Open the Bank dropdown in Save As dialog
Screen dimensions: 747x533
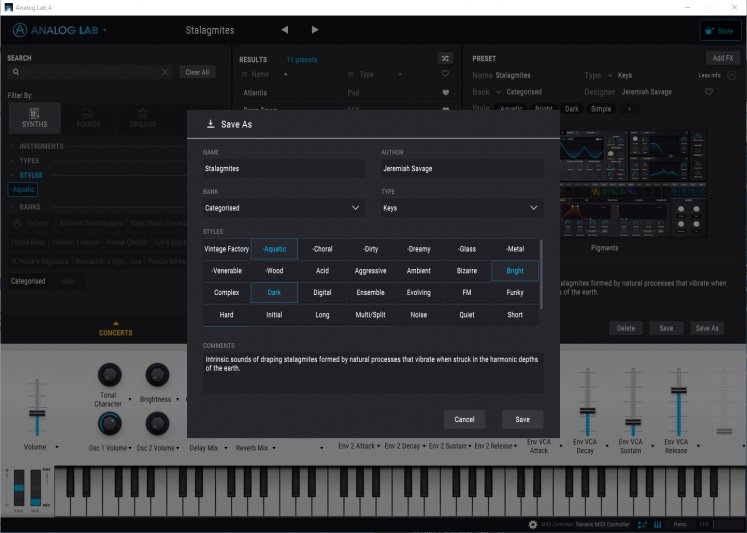coord(283,208)
